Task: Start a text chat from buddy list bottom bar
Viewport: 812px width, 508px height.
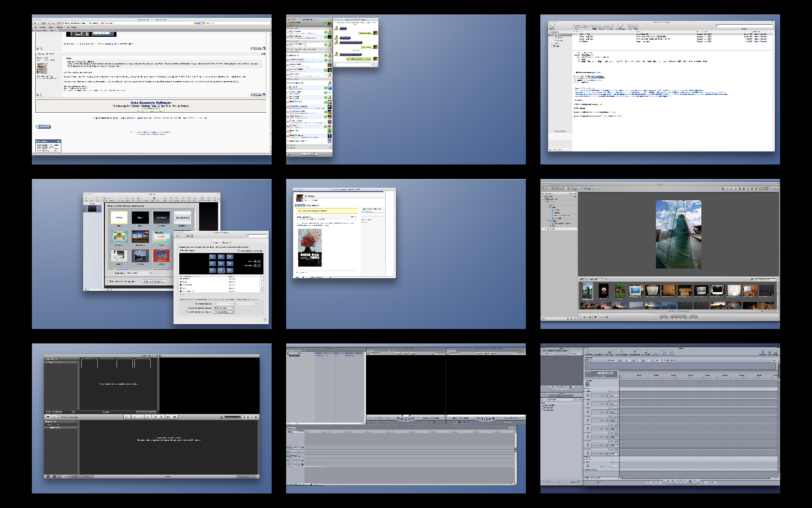Action: point(304,154)
